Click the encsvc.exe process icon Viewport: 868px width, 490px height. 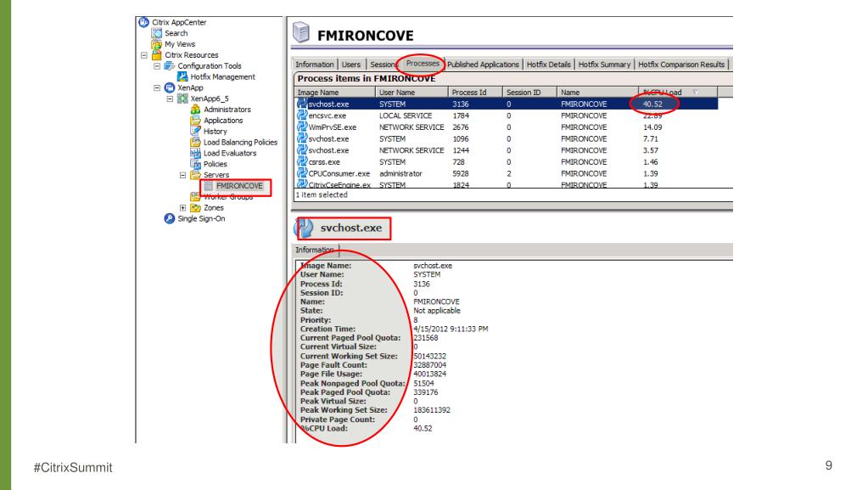pyautogui.click(x=302, y=115)
